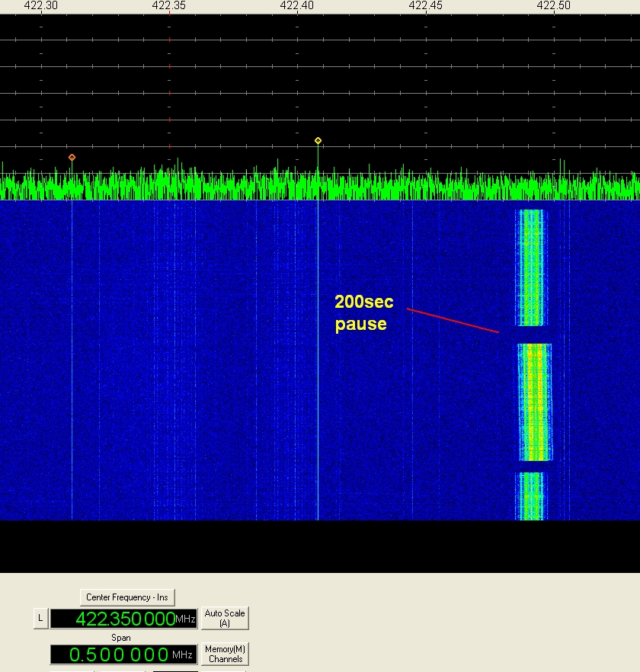Viewport: 640px width, 672px height.
Task: Click the bottom signal burst in waterfall
Action: (531, 496)
